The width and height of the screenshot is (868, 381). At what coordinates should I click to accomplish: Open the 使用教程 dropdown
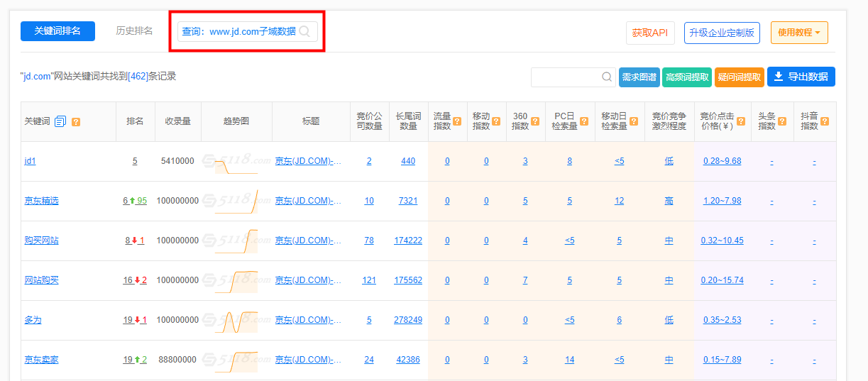799,33
